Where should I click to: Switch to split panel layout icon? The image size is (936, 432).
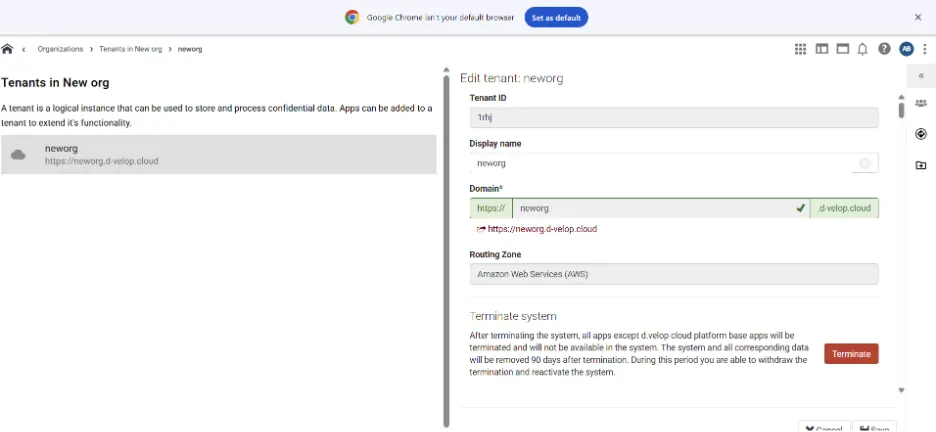822,49
